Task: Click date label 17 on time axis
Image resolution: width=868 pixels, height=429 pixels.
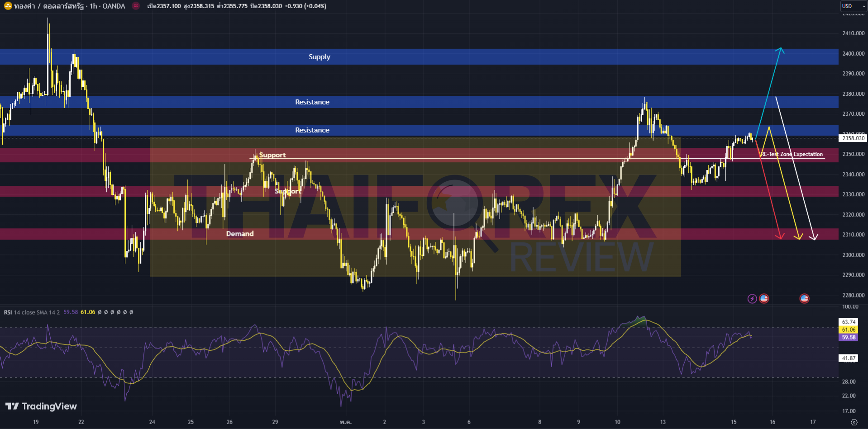Action: tap(813, 422)
